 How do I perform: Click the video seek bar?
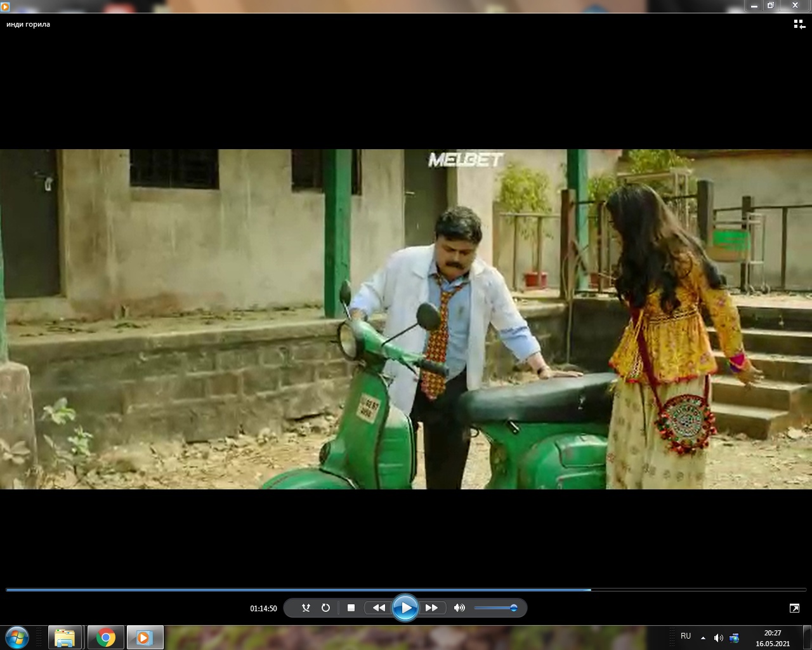pyautogui.click(x=406, y=590)
